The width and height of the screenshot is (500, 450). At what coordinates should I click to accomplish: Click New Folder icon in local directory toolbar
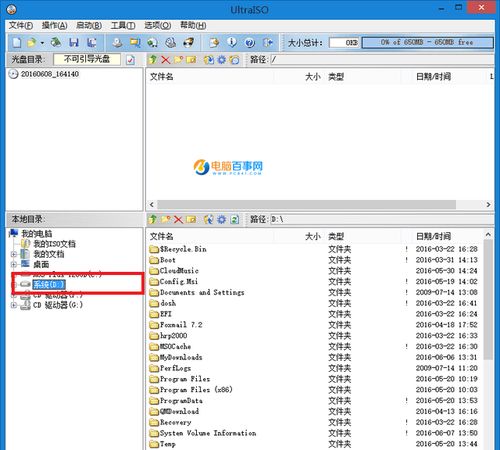(x=166, y=219)
